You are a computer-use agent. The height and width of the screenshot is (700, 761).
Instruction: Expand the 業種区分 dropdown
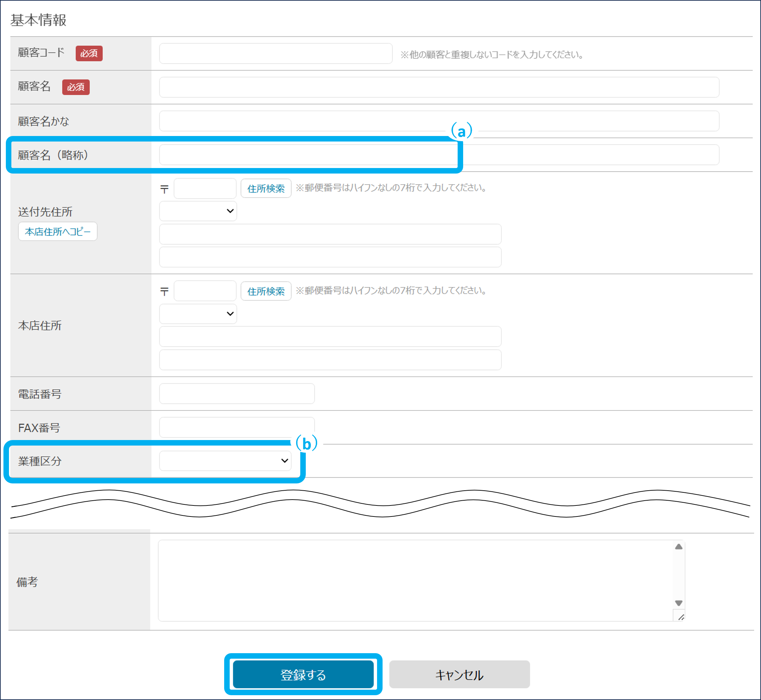pyautogui.click(x=225, y=461)
